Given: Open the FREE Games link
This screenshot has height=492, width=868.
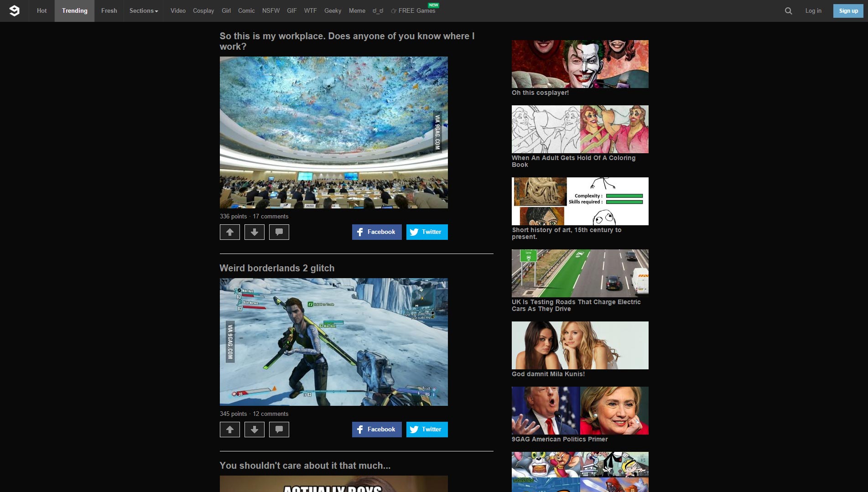Looking at the screenshot, I should [x=414, y=11].
